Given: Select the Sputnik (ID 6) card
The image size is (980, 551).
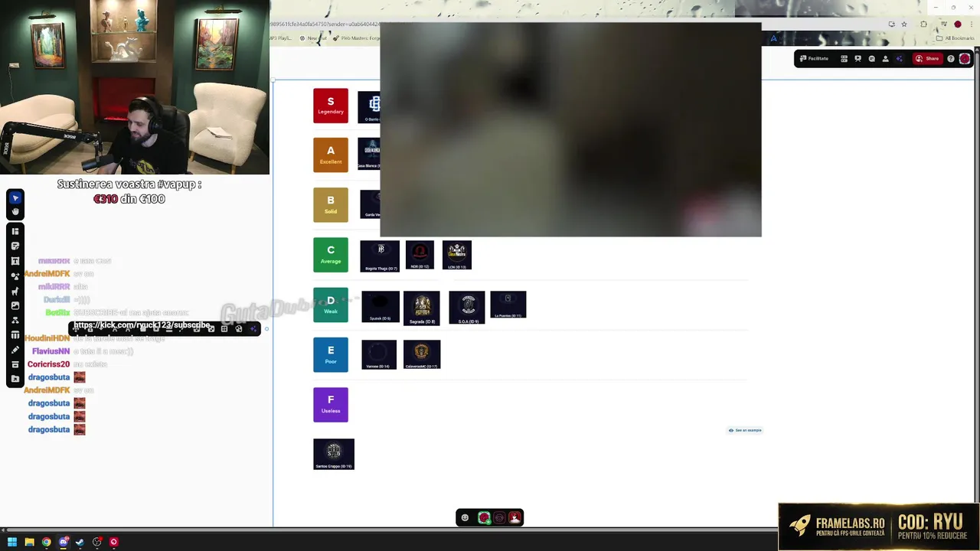Looking at the screenshot, I should point(381,307).
